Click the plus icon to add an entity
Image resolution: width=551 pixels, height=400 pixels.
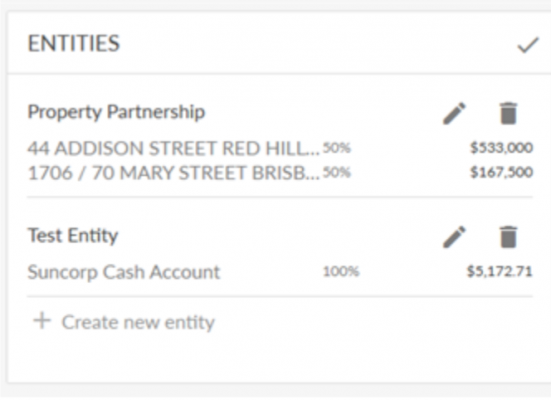[x=42, y=321]
